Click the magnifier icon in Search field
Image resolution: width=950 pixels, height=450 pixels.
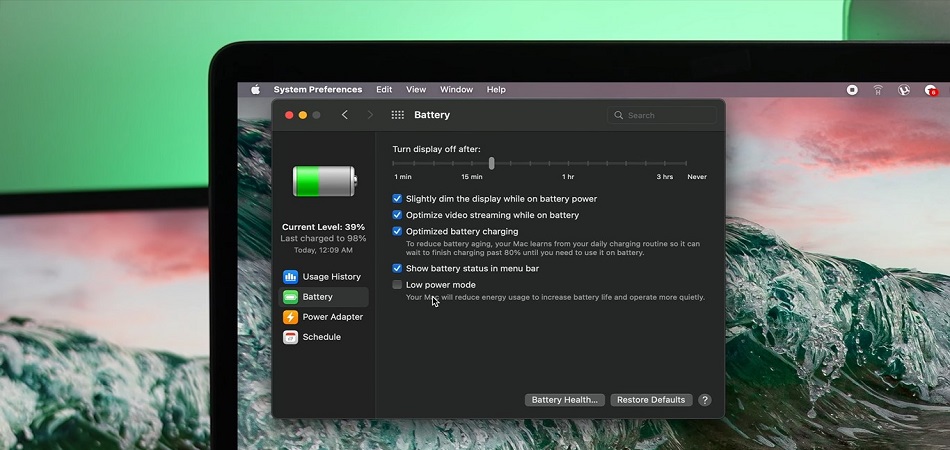[618, 115]
